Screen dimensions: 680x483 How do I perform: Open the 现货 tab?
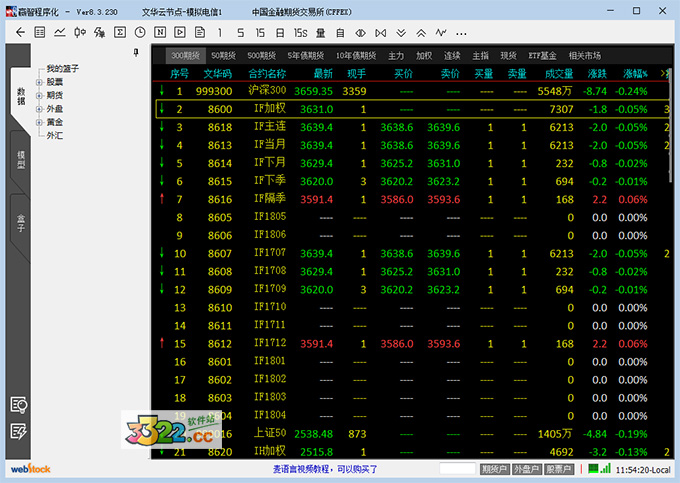(x=508, y=55)
